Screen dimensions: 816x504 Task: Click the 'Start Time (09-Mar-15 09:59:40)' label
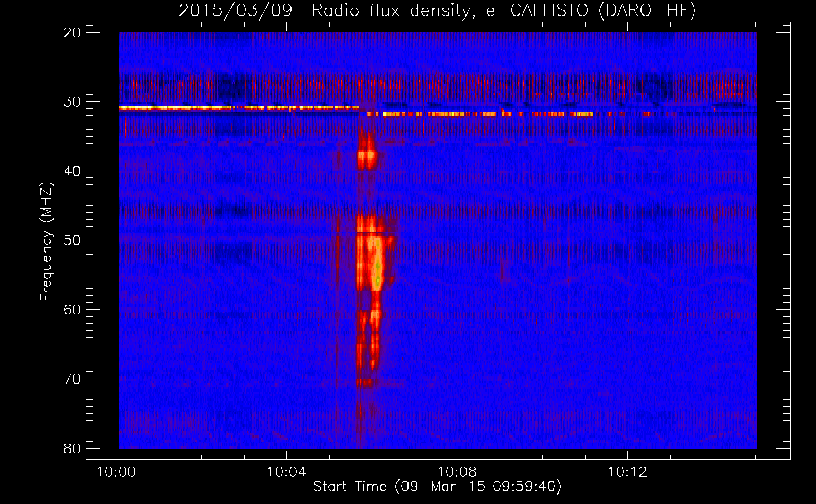click(x=437, y=487)
